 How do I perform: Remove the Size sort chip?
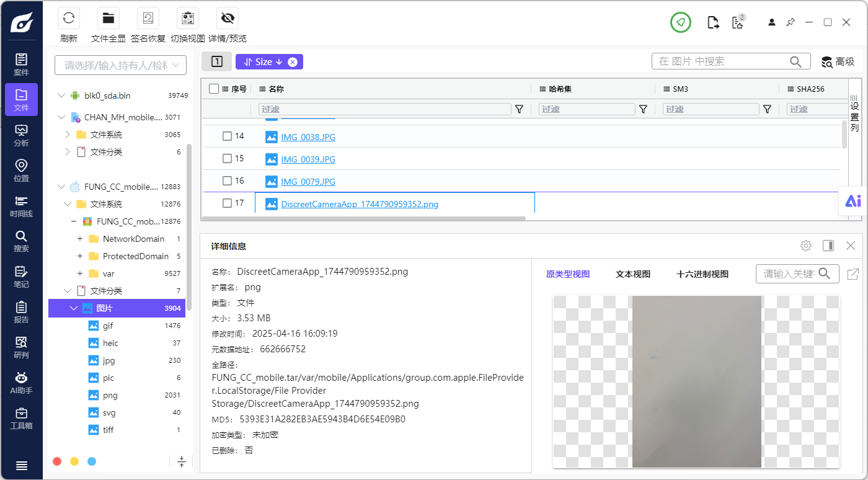click(293, 62)
